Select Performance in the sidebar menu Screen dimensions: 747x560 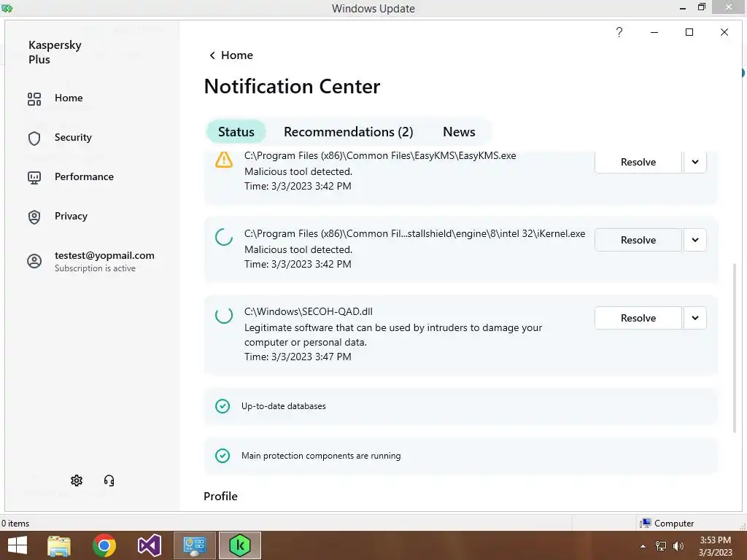coord(84,177)
